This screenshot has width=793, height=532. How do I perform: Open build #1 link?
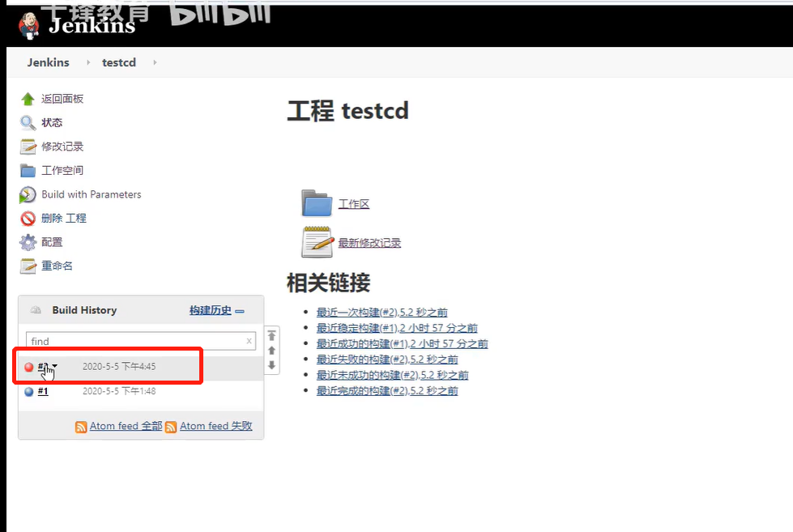tap(43, 391)
